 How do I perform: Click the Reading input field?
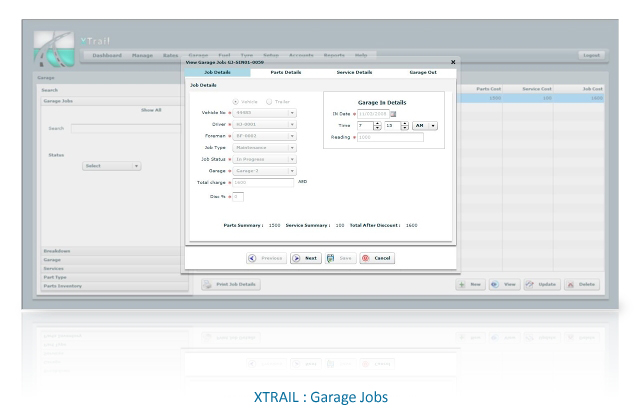390,138
